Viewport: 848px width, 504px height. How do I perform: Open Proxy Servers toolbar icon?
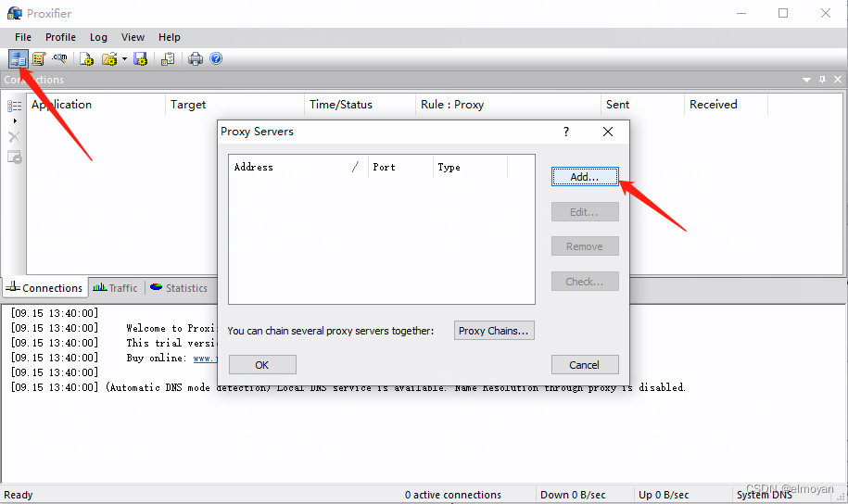[x=19, y=58]
